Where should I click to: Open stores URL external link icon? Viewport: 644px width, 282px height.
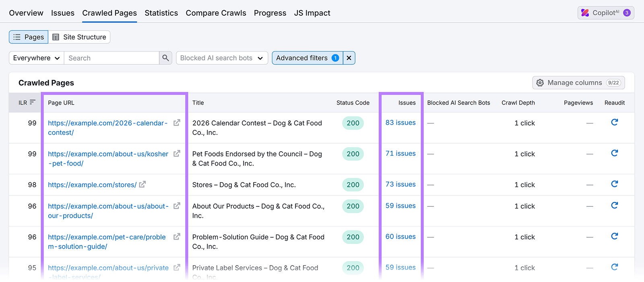point(142,185)
